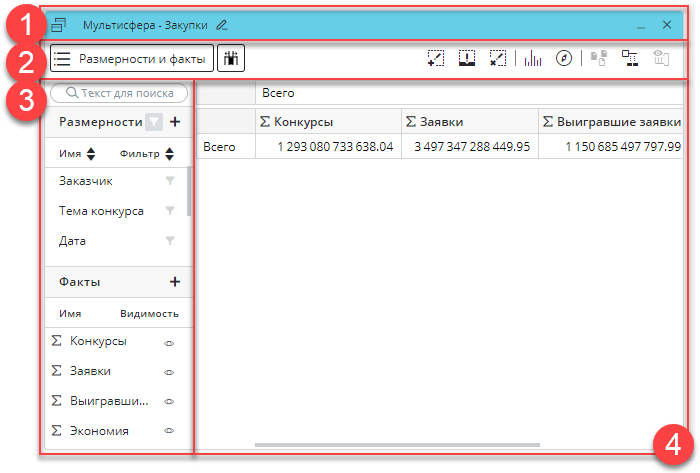Click the dashed-square plus selection icon
Screen dimensions: 700x473
click(435, 60)
